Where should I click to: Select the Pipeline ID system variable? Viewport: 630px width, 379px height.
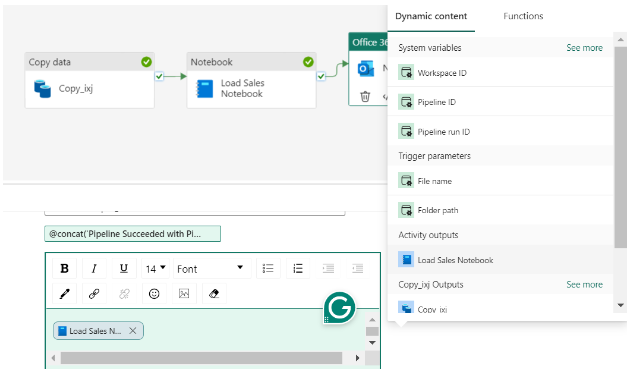500,102
